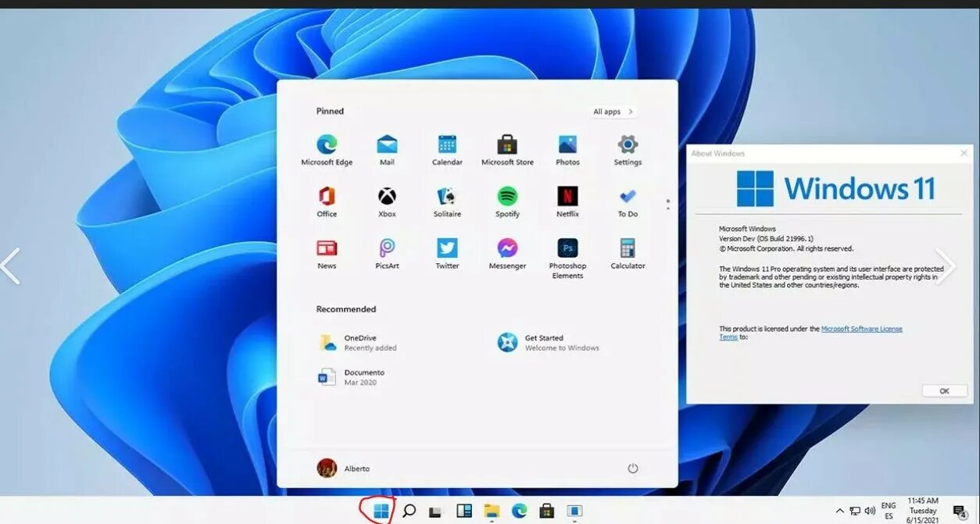Launch the Calculator pinned app
The image size is (980, 524).
tap(628, 254)
